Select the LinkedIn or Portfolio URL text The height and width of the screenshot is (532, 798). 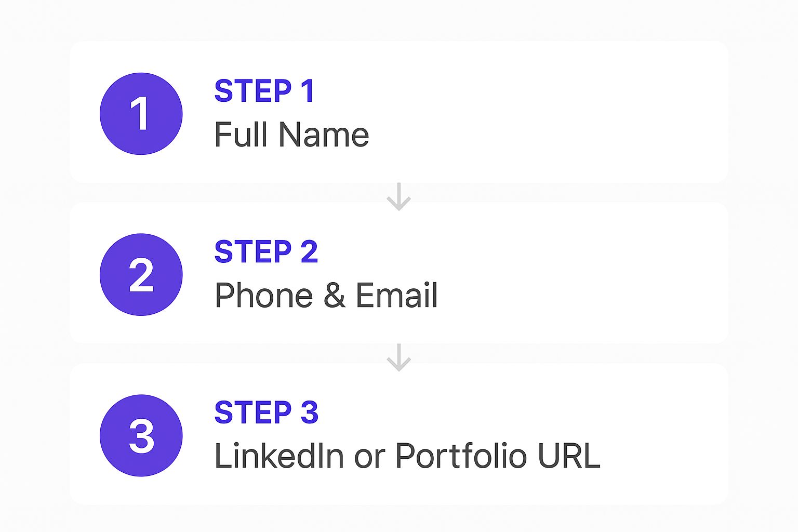pyautogui.click(x=407, y=456)
